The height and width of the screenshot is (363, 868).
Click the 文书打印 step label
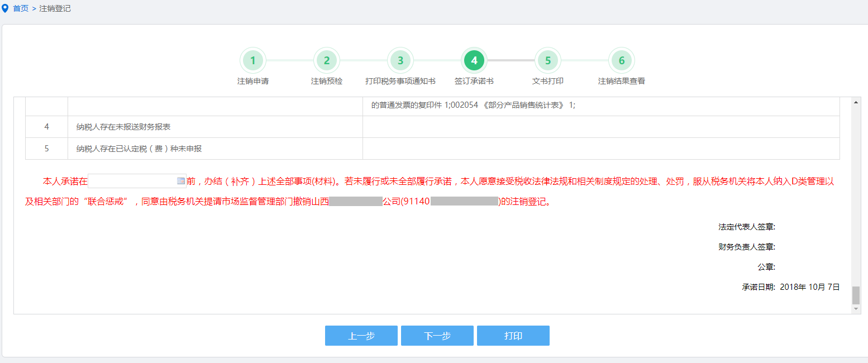tap(548, 81)
